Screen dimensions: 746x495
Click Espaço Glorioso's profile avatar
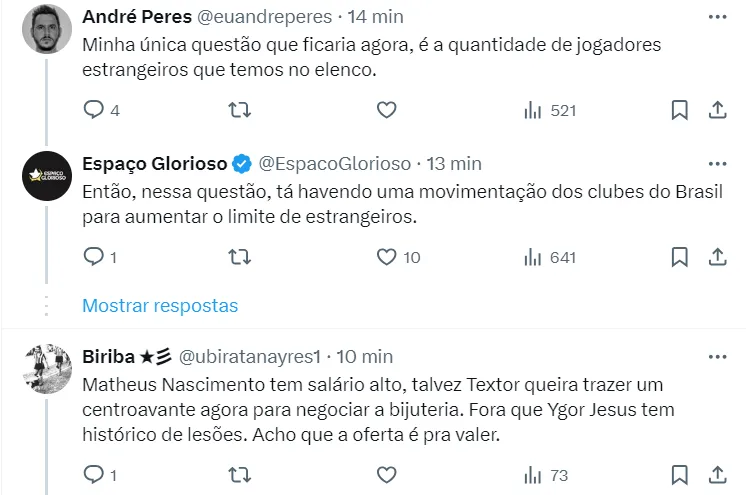46,177
